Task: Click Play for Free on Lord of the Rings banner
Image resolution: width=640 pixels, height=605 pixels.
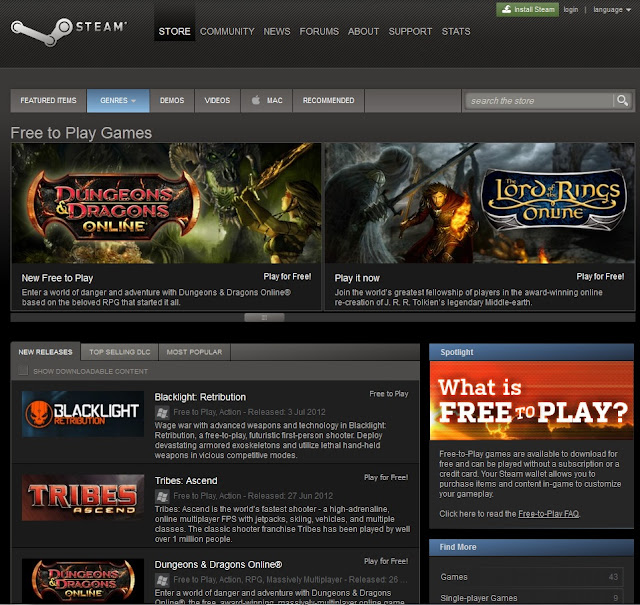Action: click(600, 276)
